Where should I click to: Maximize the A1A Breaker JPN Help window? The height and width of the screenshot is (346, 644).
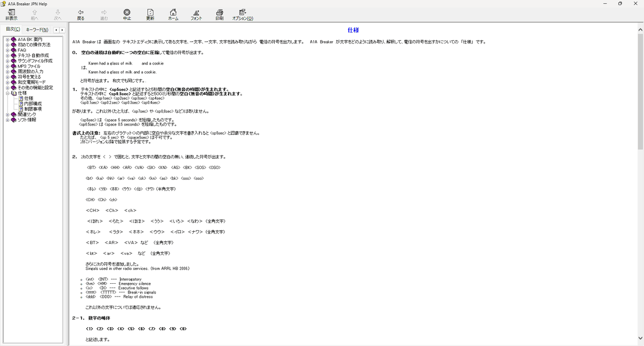click(x=620, y=3)
